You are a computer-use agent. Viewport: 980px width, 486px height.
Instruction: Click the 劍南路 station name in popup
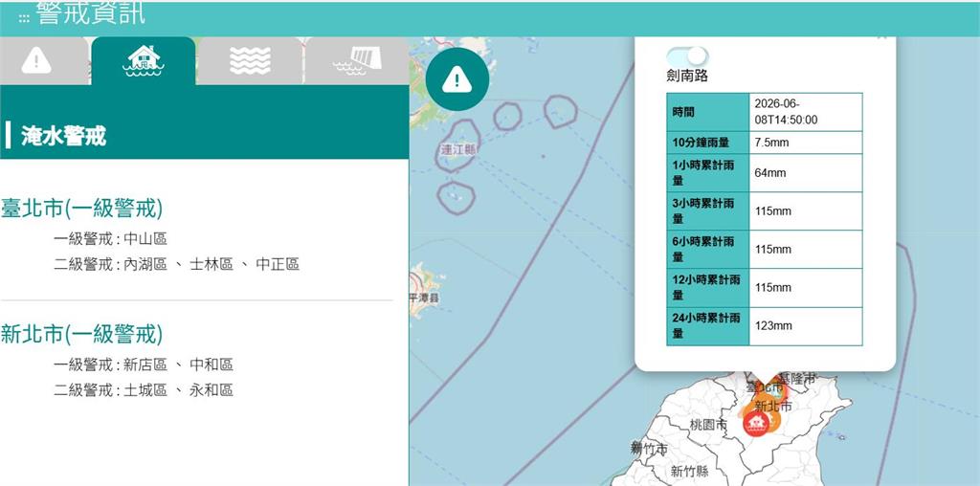click(687, 77)
